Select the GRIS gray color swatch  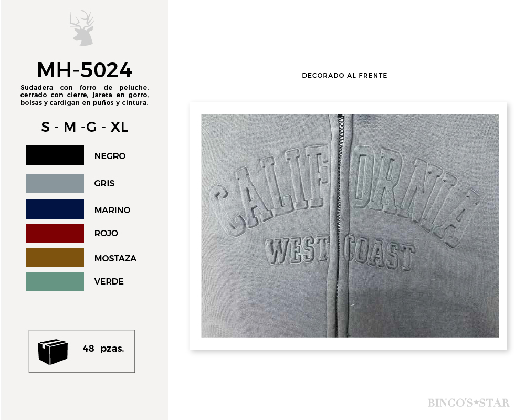(x=55, y=183)
